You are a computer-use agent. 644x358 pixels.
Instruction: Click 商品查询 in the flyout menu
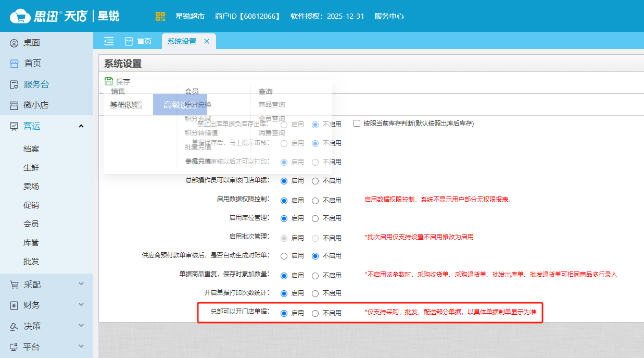tap(272, 105)
